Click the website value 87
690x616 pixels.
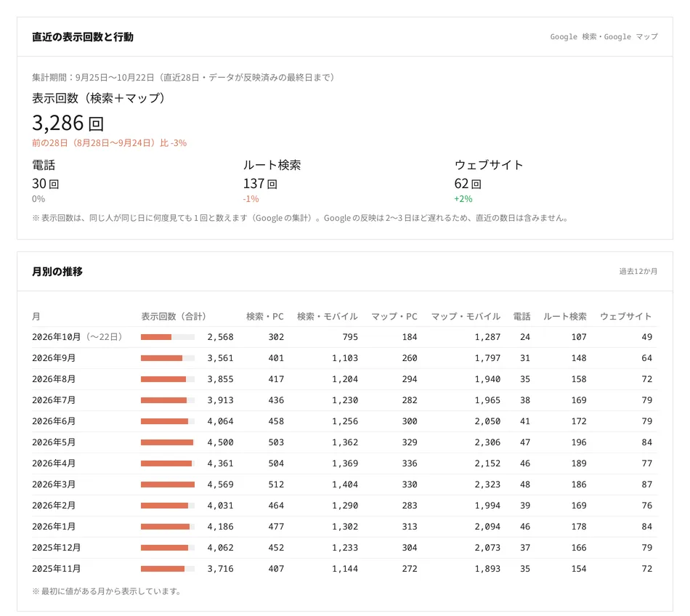click(647, 485)
